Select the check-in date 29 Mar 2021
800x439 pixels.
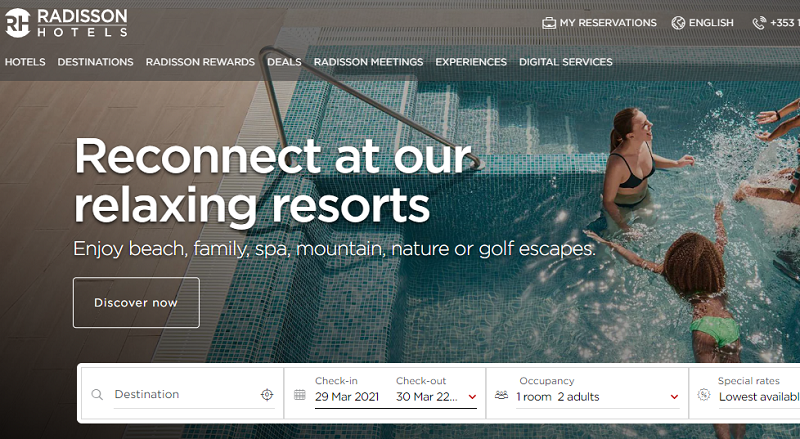(x=347, y=397)
